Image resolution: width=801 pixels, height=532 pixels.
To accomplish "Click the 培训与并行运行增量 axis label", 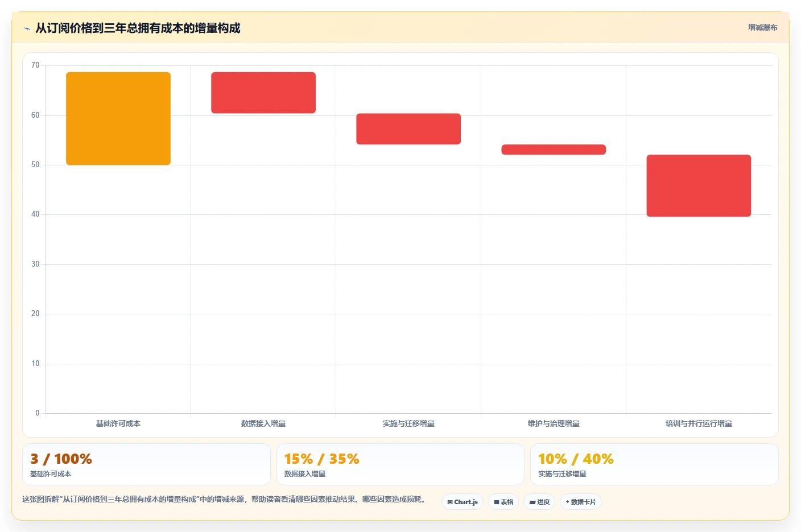I will tap(699, 423).
